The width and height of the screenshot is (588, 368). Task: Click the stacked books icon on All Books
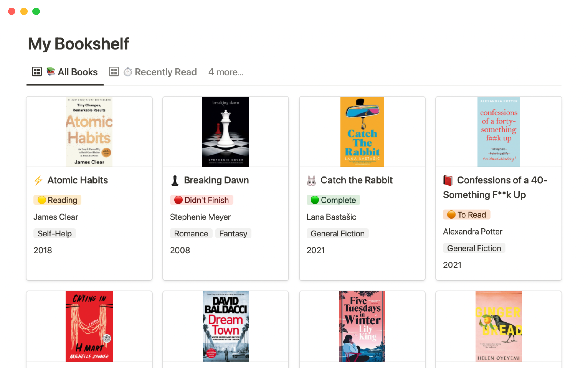[x=51, y=72]
